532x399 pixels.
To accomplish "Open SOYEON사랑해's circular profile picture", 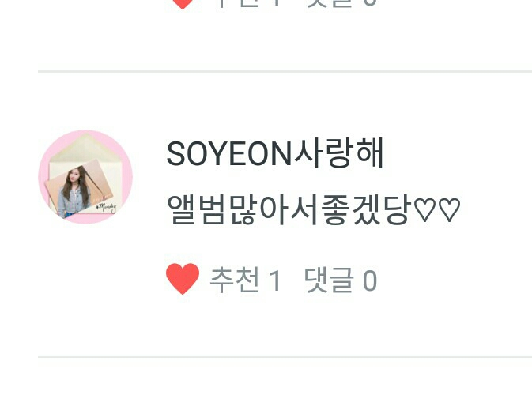I will [x=85, y=177].
